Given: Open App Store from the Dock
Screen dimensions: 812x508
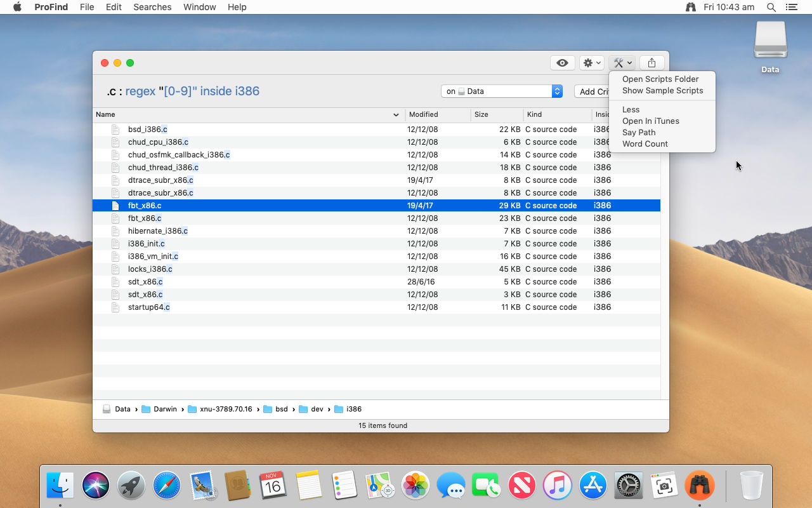Looking at the screenshot, I should coord(593,486).
